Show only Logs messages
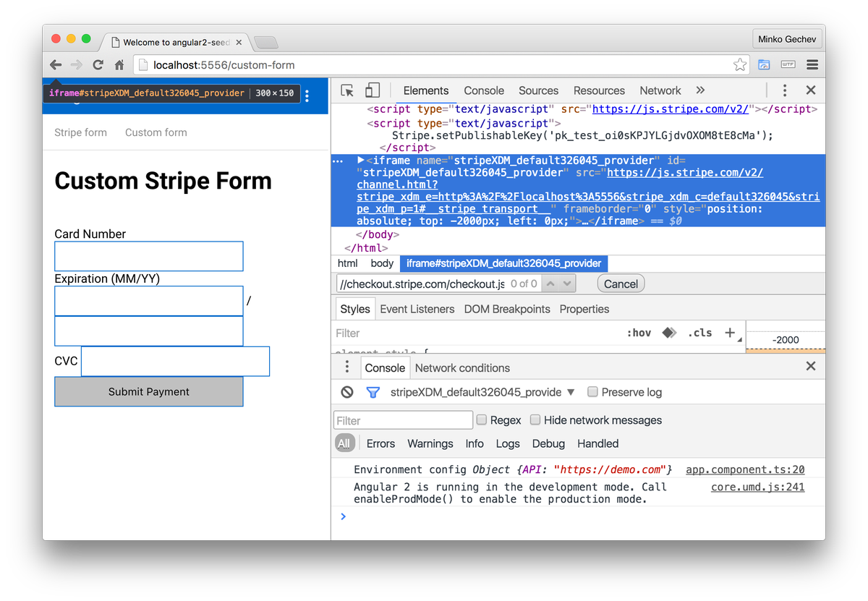The width and height of the screenshot is (868, 601). 508,443
